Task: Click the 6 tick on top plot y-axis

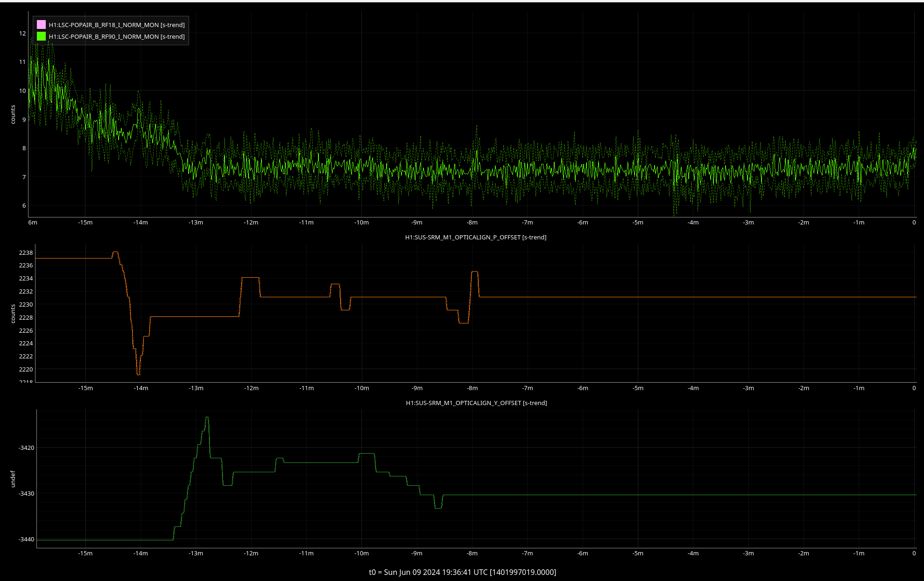Action: coord(24,205)
